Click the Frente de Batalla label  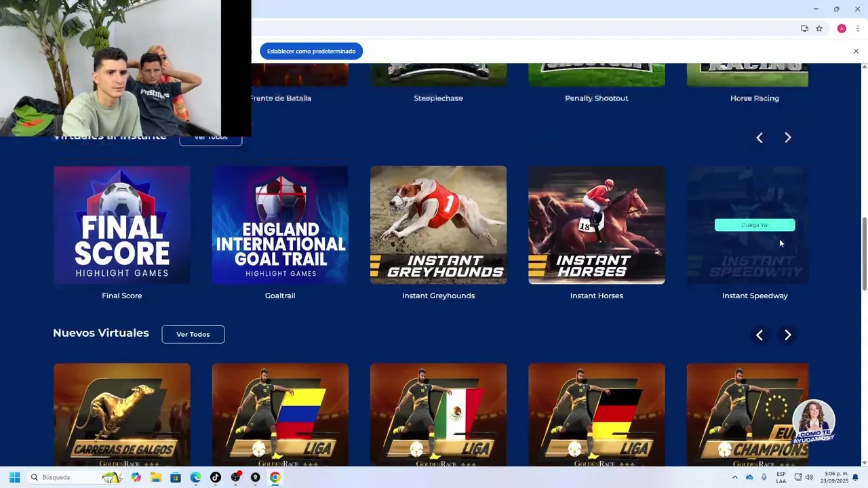(281, 98)
